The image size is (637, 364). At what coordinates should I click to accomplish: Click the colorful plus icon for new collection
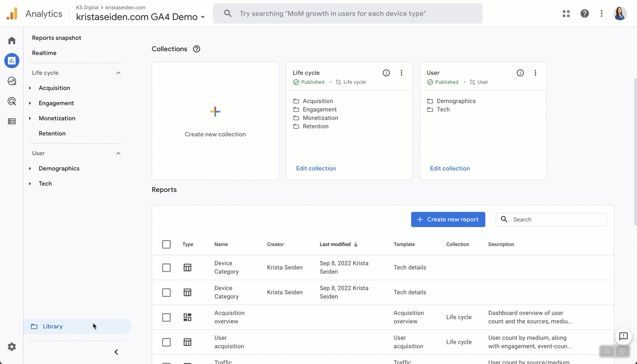click(215, 112)
